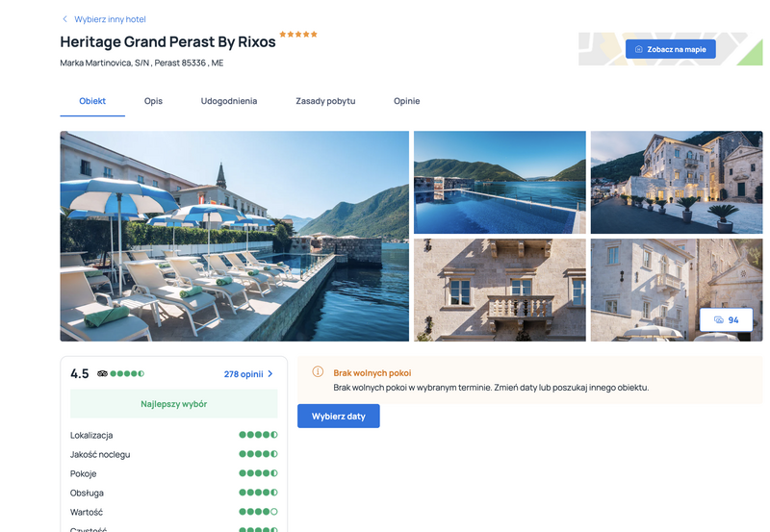Click the Wybierz daty button
The width and height of the screenshot is (770, 532).
[339, 417]
